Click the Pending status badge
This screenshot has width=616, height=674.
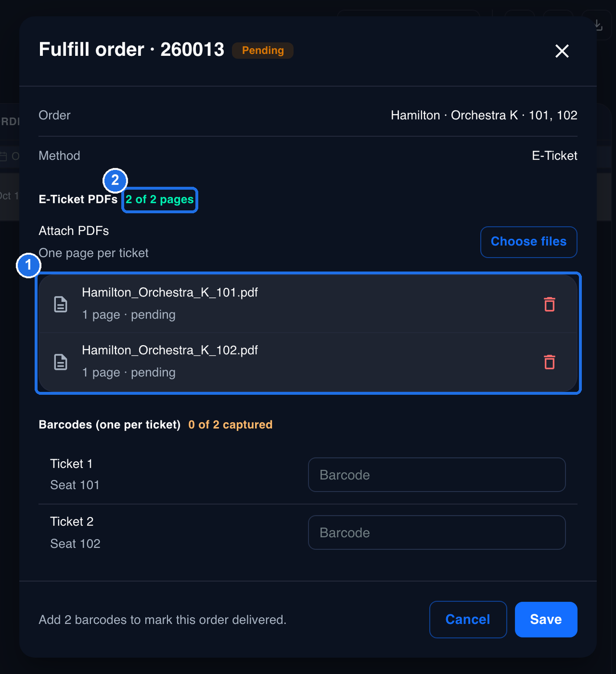click(263, 50)
